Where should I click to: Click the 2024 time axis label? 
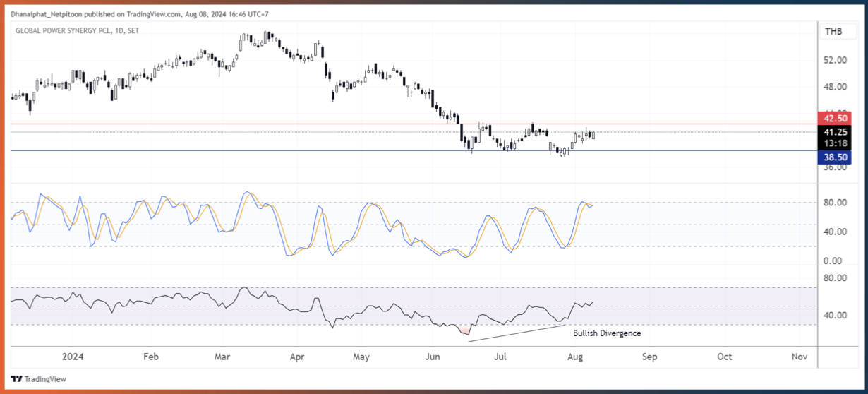pos(73,357)
